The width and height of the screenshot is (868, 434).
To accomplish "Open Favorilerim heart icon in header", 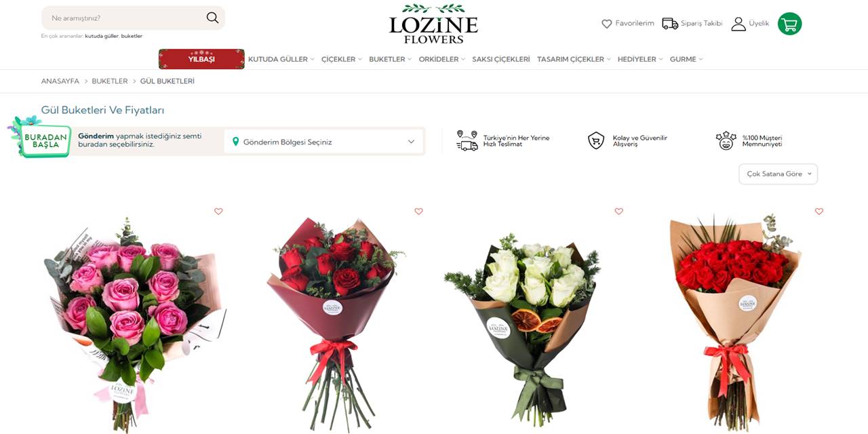I will (x=607, y=24).
